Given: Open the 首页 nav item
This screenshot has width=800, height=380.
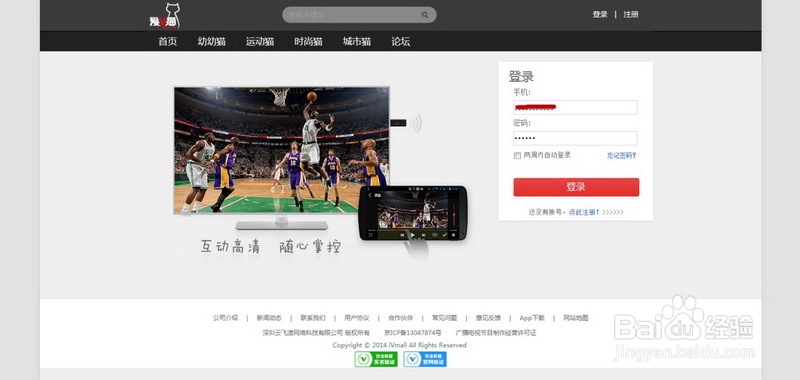Looking at the screenshot, I should (x=168, y=42).
